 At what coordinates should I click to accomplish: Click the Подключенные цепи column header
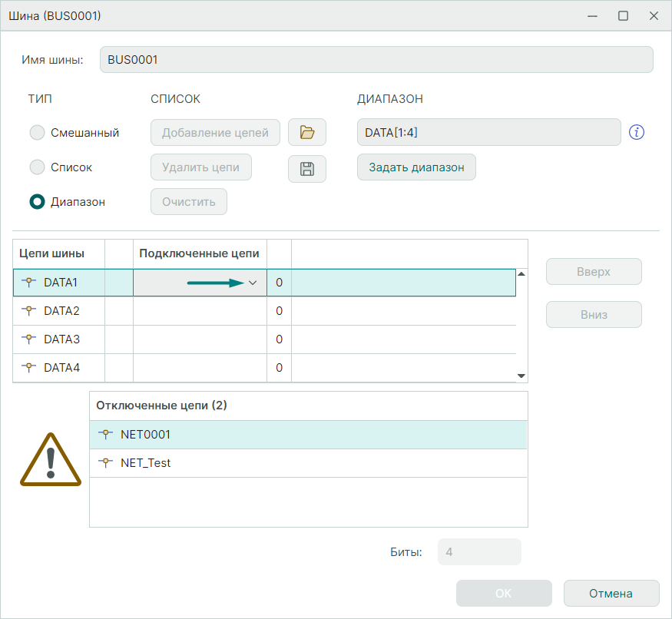point(199,253)
